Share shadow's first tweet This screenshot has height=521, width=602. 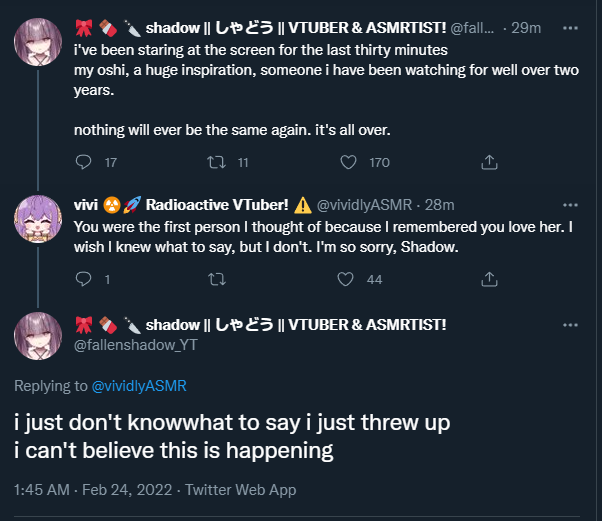tap(490, 161)
